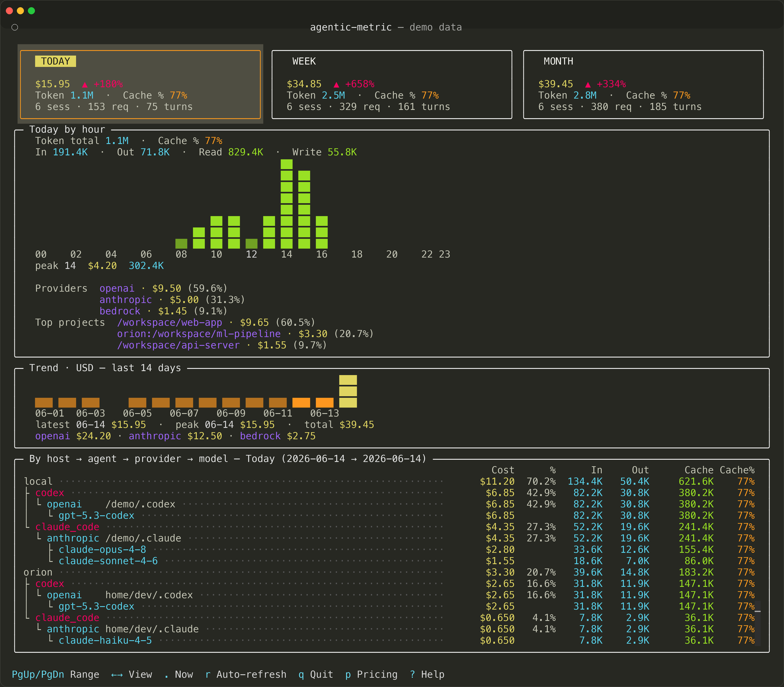Screen dimensions: 784x687
Task: Click the View arrows shortcut
Action: [x=131, y=674]
